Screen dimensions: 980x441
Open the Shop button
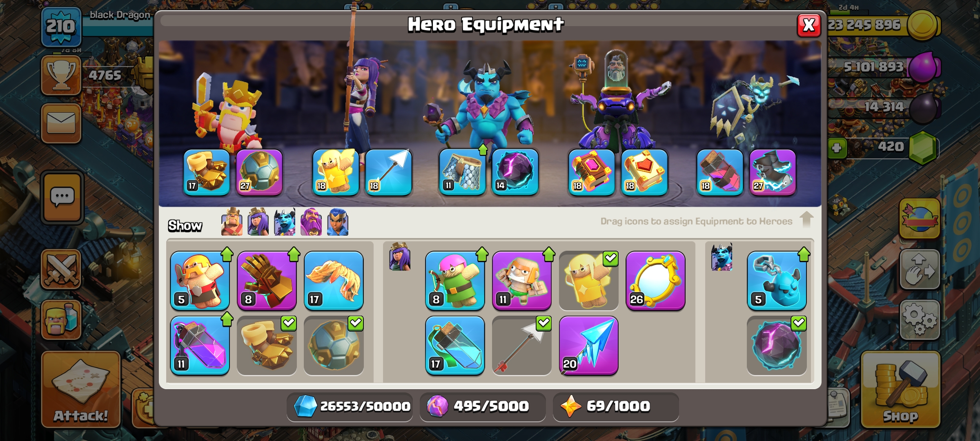901,390
